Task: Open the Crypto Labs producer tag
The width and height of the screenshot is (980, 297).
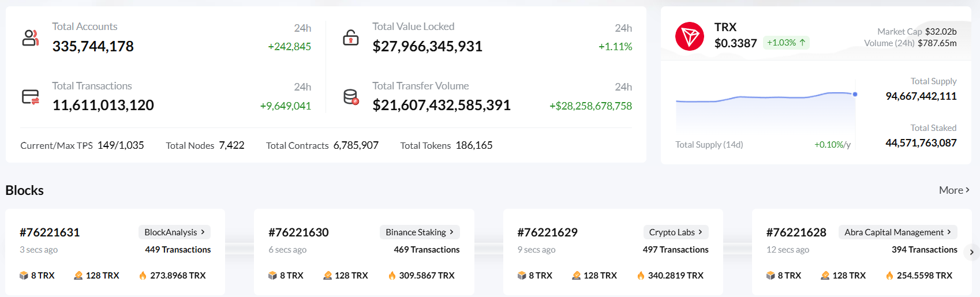Action: 675,232
